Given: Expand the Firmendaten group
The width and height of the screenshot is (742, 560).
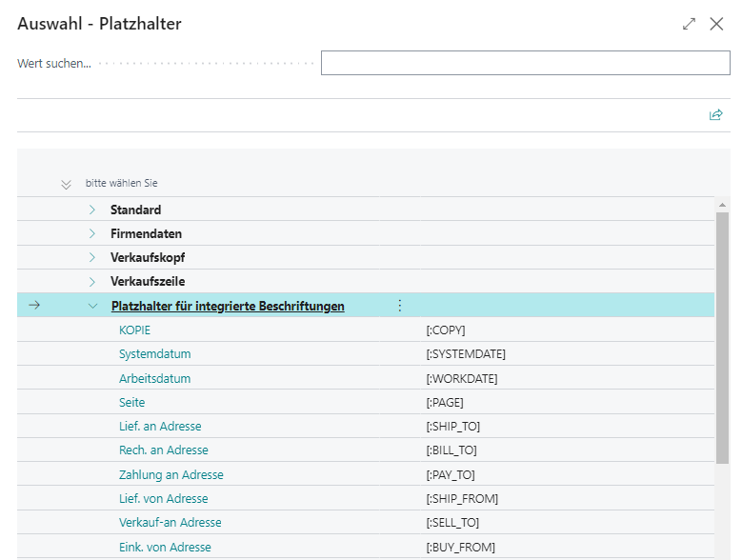Looking at the screenshot, I should click(x=92, y=233).
